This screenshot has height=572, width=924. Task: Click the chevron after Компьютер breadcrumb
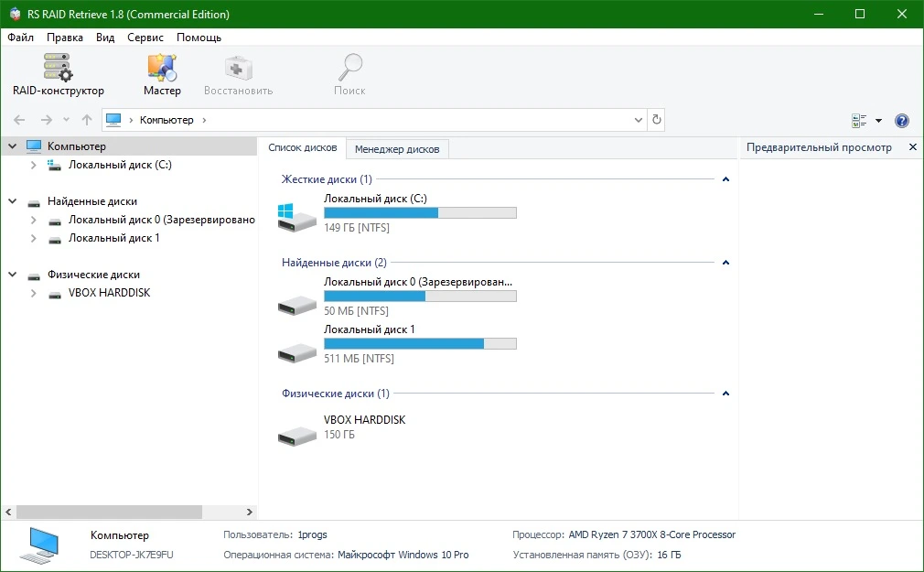205,120
